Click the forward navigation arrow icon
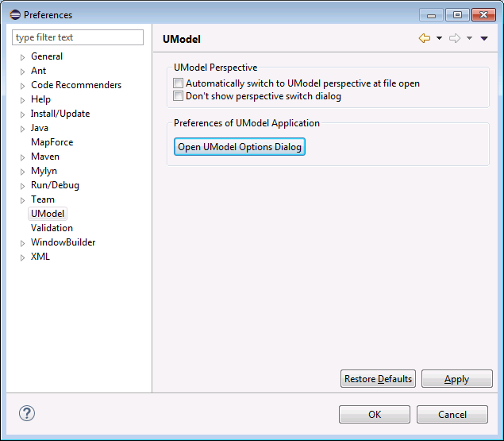 coord(455,38)
